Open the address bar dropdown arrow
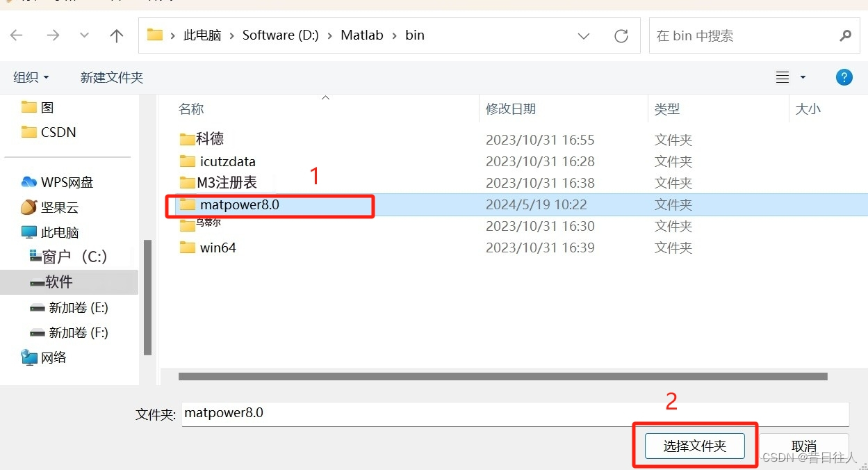 point(583,35)
